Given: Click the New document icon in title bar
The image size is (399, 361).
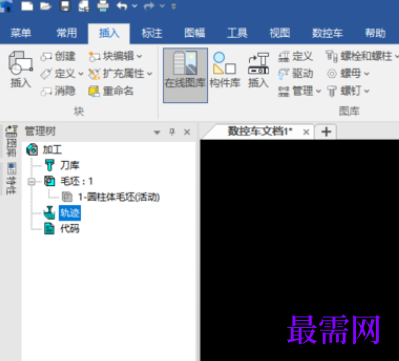Looking at the screenshot, I should pyautogui.click(x=27, y=6).
